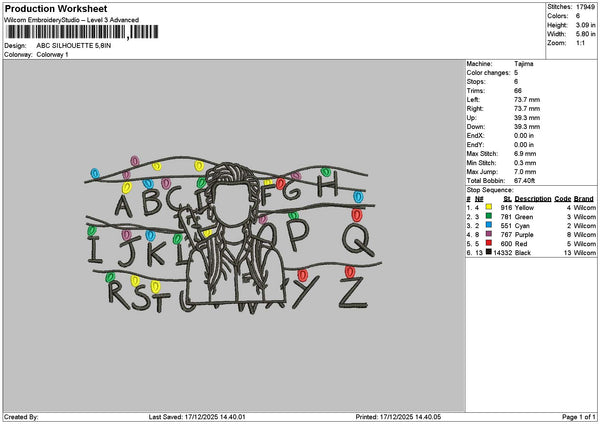600x424 pixels.
Task: Click the 'Cyan' description in stop sequence
Action: [x=522, y=225]
